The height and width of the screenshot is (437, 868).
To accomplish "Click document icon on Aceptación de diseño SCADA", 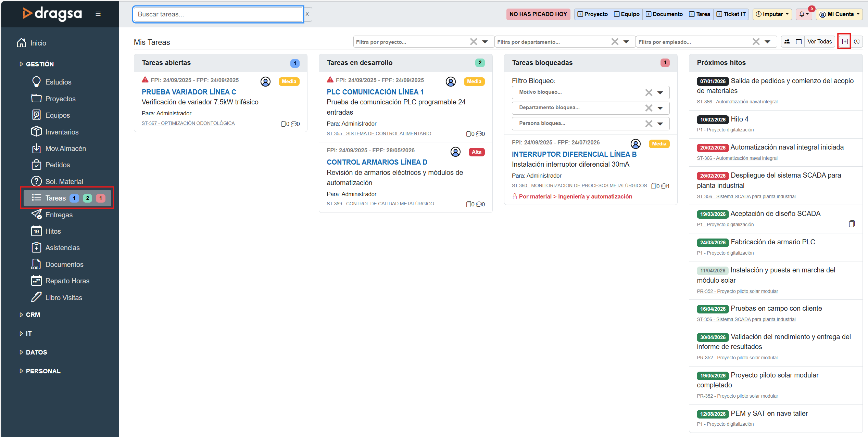I will point(852,224).
